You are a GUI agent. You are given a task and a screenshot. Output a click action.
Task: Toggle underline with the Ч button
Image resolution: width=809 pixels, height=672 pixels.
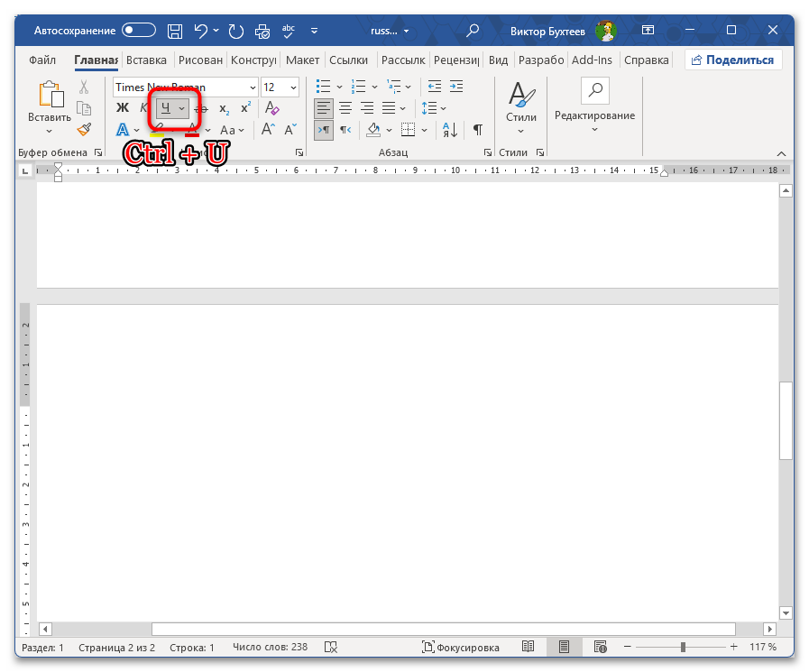(x=166, y=108)
